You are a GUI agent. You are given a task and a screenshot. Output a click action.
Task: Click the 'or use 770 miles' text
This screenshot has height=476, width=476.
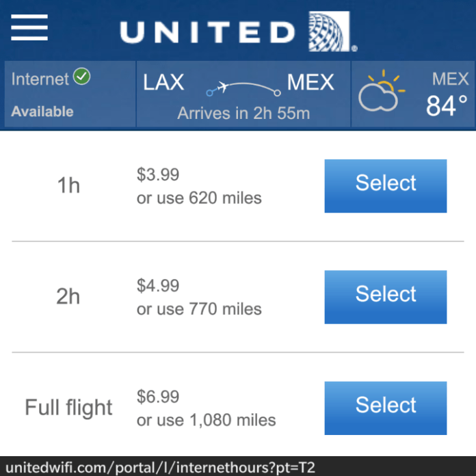199,309
